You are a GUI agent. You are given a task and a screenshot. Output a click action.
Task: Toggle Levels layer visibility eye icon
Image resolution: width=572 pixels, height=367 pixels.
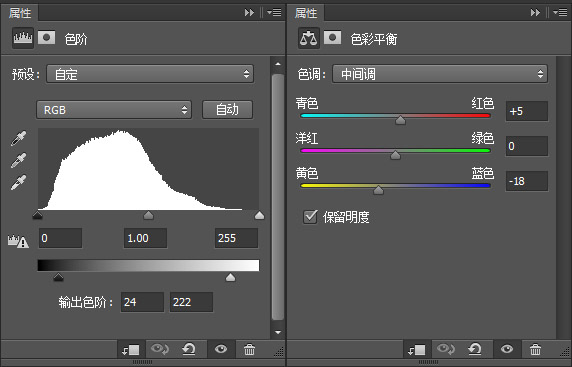click(x=221, y=349)
